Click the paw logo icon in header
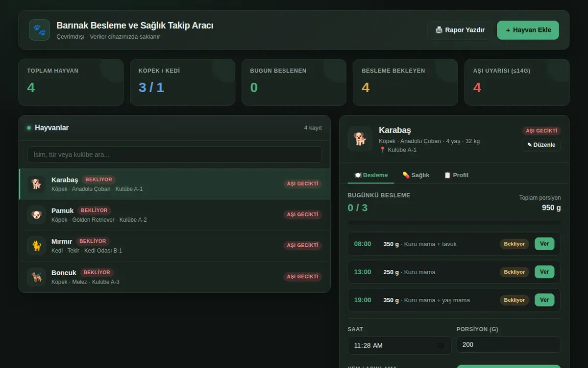The width and height of the screenshot is (588, 368). click(x=39, y=30)
